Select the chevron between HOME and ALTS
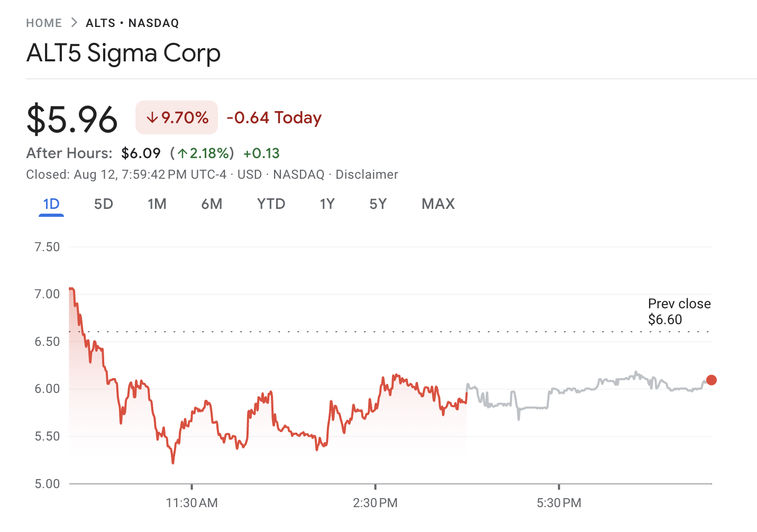 coord(73,23)
